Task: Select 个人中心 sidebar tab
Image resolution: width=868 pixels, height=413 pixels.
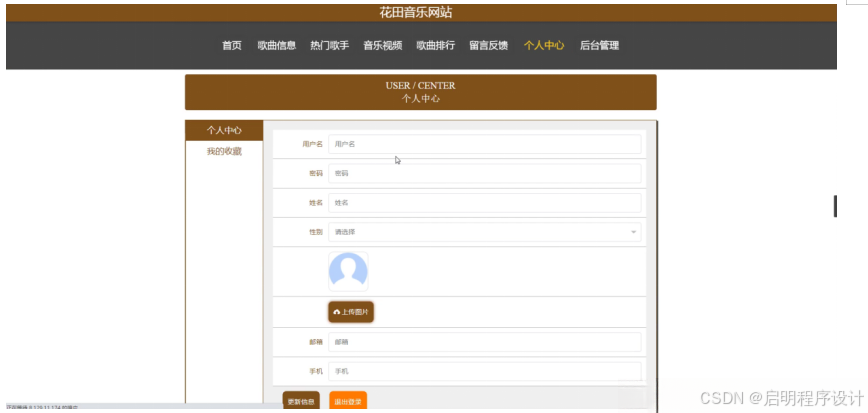Action: point(224,131)
